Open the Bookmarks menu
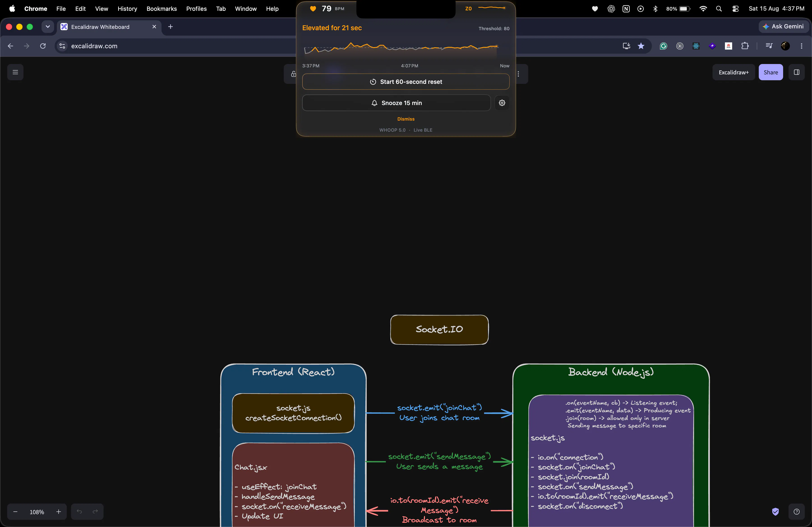812x527 pixels. [x=161, y=9]
